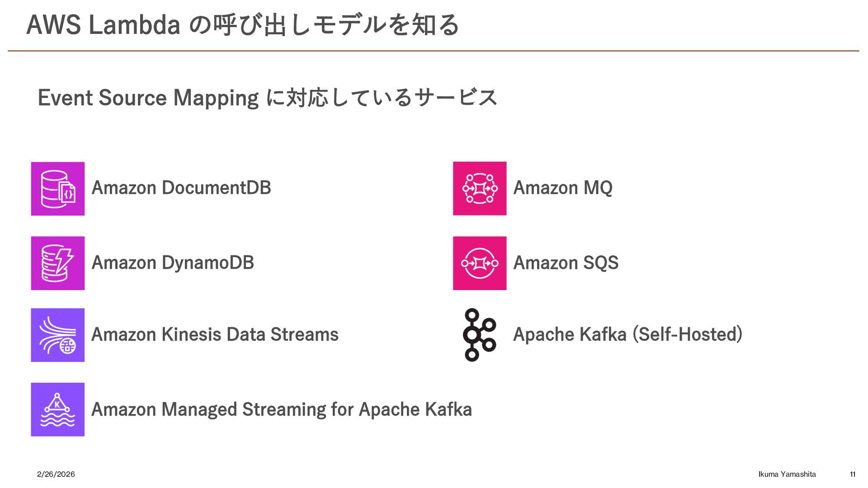Select the Amazon MSK Kafka icon

point(58,409)
